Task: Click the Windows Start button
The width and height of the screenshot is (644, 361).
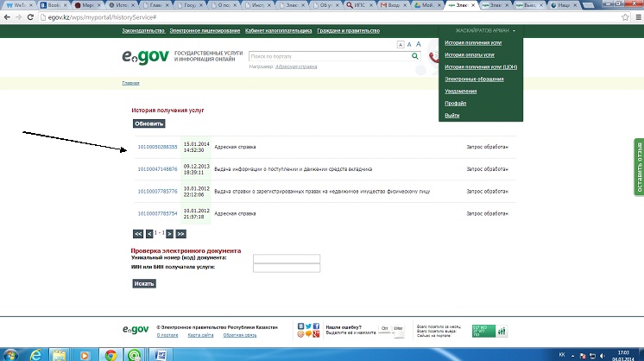Action: tap(12, 354)
